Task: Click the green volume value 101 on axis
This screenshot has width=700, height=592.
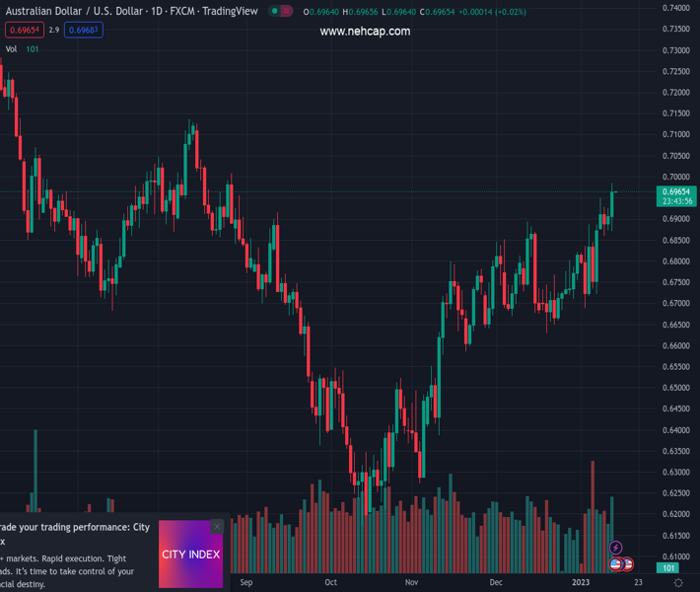Action: point(668,568)
